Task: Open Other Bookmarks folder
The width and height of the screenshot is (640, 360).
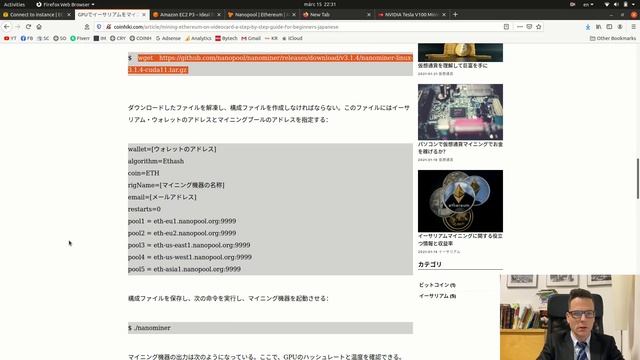Action: coord(613,38)
